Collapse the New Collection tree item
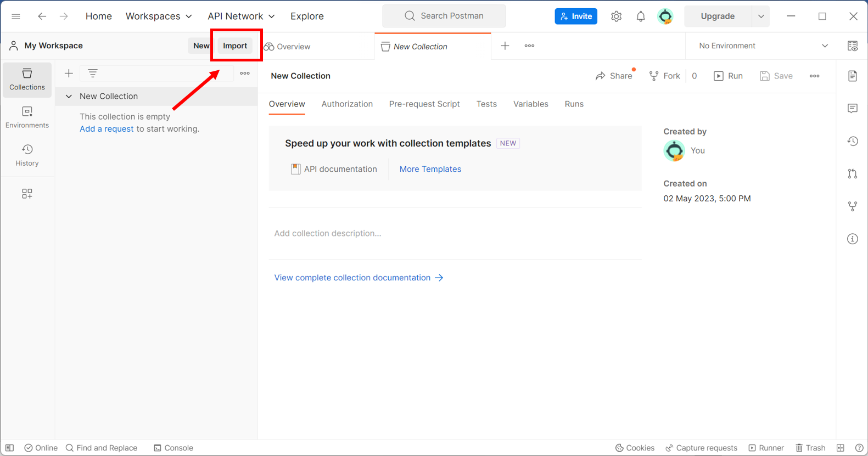This screenshot has width=868, height=456. pyautogui.click(x=69, y=97)
